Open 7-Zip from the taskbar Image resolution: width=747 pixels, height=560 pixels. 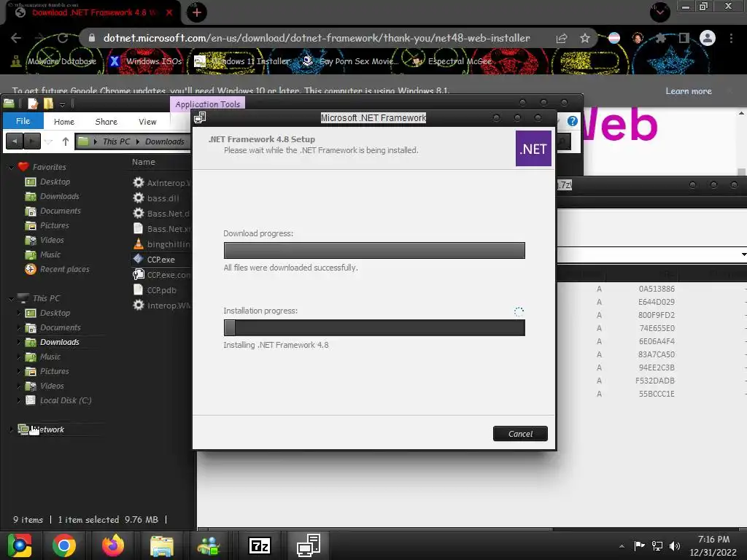[x=260, y=545]
